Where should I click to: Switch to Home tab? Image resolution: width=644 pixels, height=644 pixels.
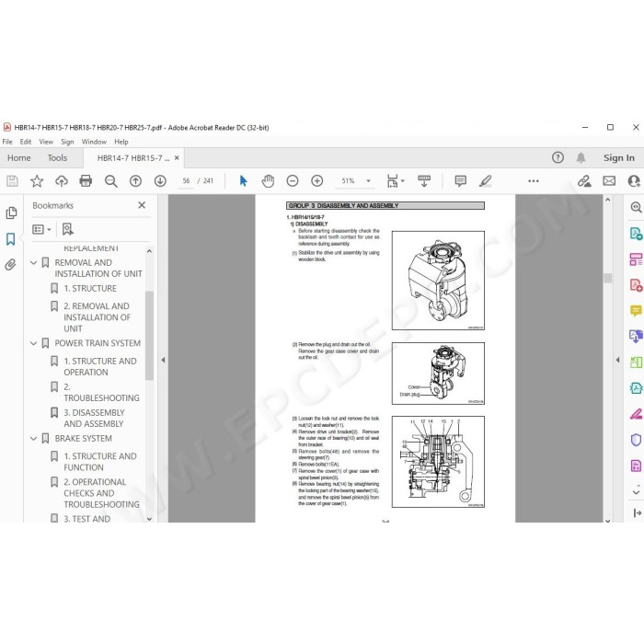(19, 157)
